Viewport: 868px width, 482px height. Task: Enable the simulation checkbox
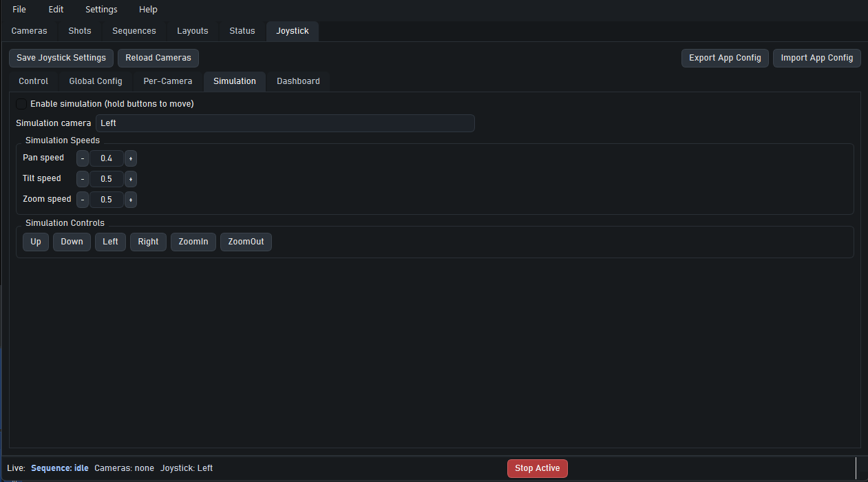21,104
